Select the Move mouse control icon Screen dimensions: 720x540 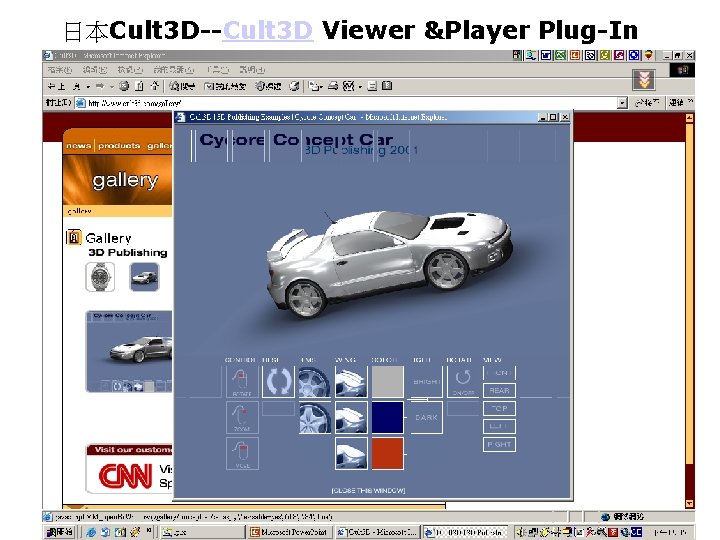[242, 453]
